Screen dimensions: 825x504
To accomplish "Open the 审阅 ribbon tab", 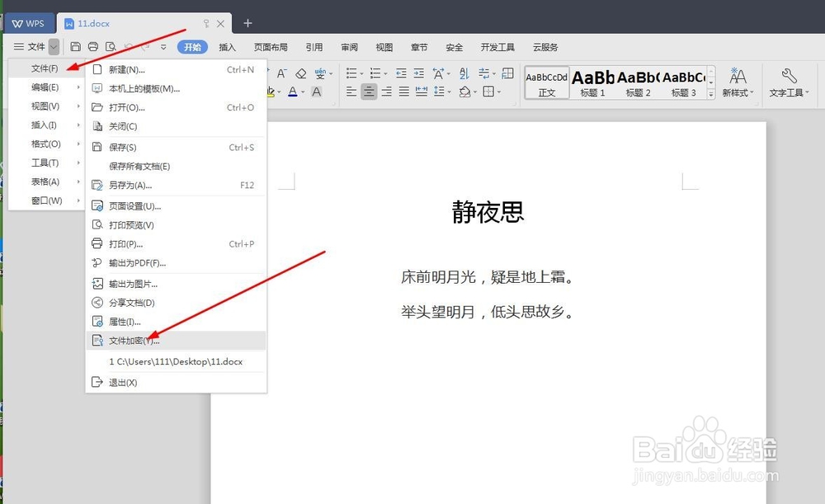I will (x=349, y=47).
